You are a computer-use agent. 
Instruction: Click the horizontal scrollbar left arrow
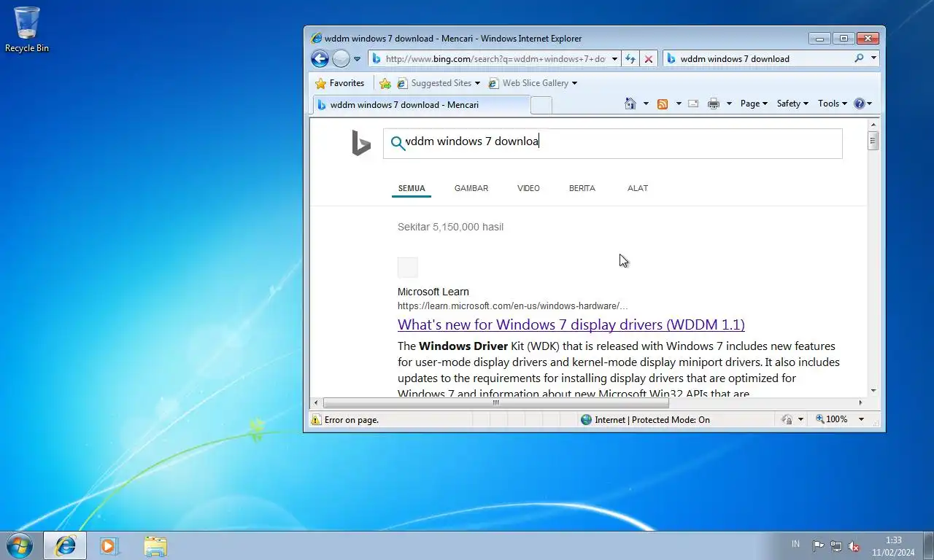click(316, 402)
